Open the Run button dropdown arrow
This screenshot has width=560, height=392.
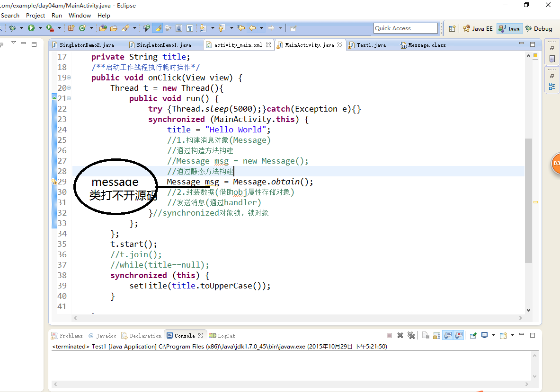pos(40,28)
